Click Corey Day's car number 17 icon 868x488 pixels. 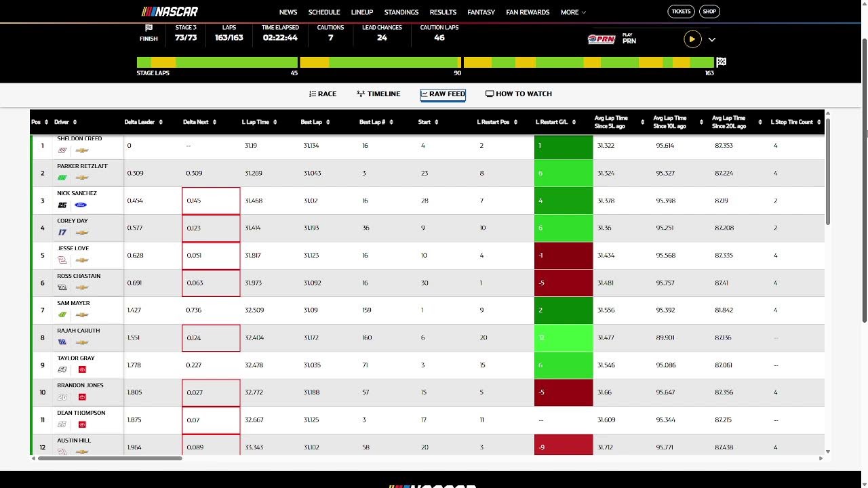[x=62, y=232]
